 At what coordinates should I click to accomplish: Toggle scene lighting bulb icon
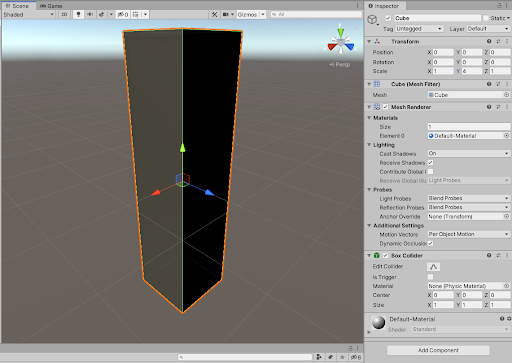78,14
